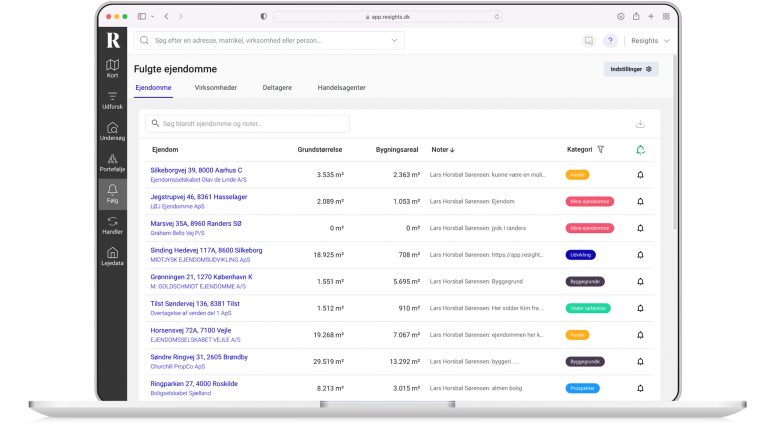
Task: Open the Portefølje sidebar icon
Action: 113,162
